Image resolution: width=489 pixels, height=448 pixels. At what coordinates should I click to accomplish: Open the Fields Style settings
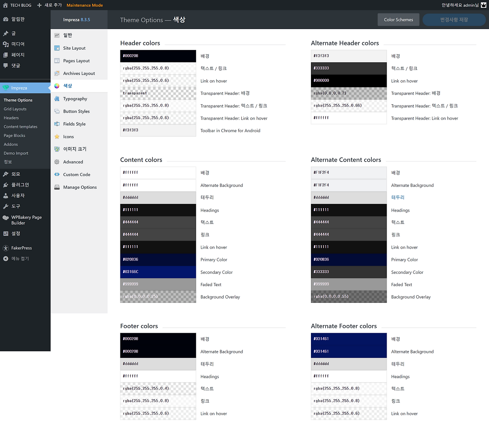click(x=75, y=124)
